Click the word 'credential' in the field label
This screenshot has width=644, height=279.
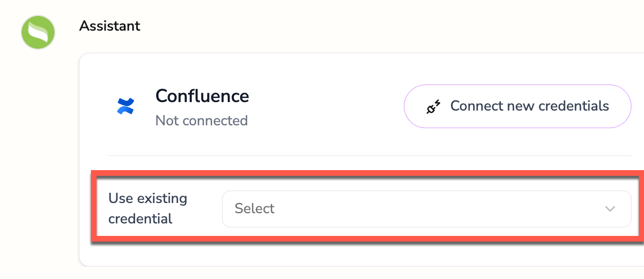point(140,218)
